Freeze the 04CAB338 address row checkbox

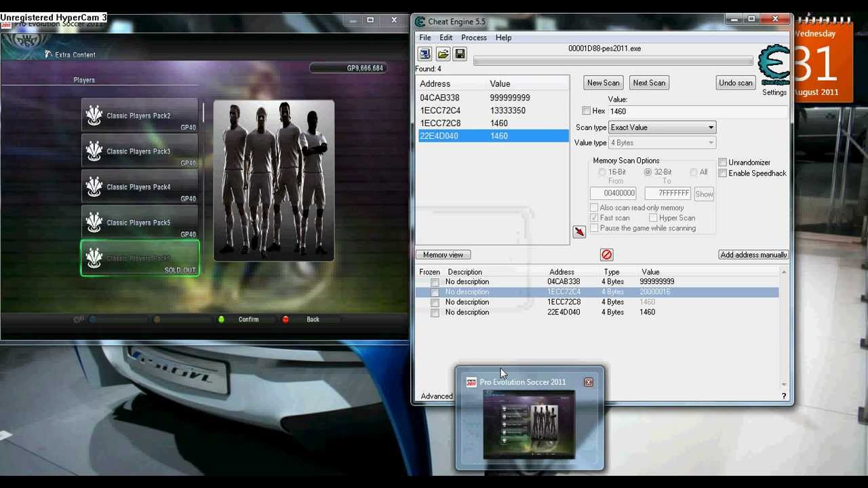coord(435,282)
